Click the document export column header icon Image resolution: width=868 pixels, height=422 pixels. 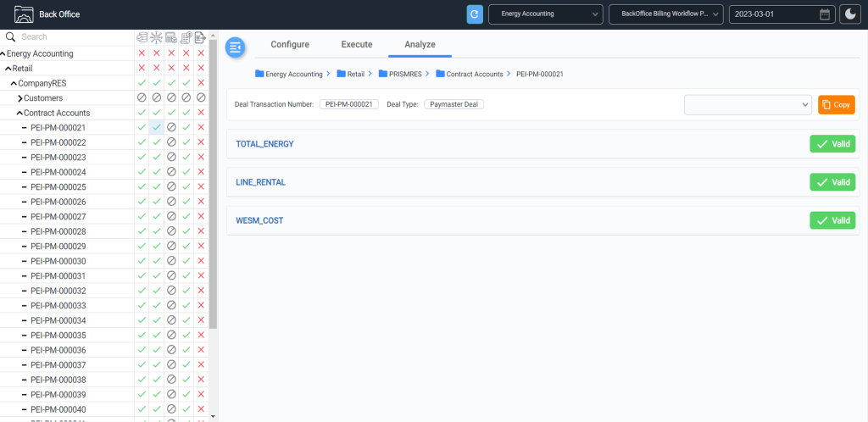coord(201,37)
